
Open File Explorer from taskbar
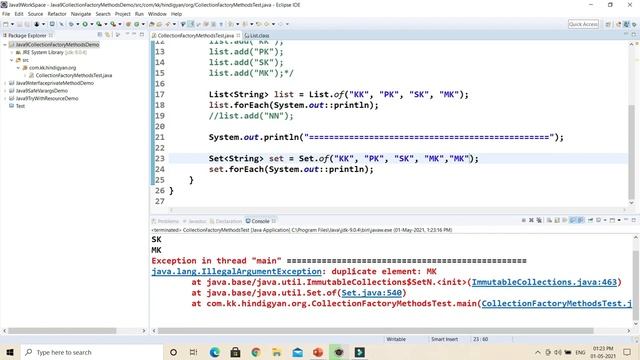tap(277, 352)
